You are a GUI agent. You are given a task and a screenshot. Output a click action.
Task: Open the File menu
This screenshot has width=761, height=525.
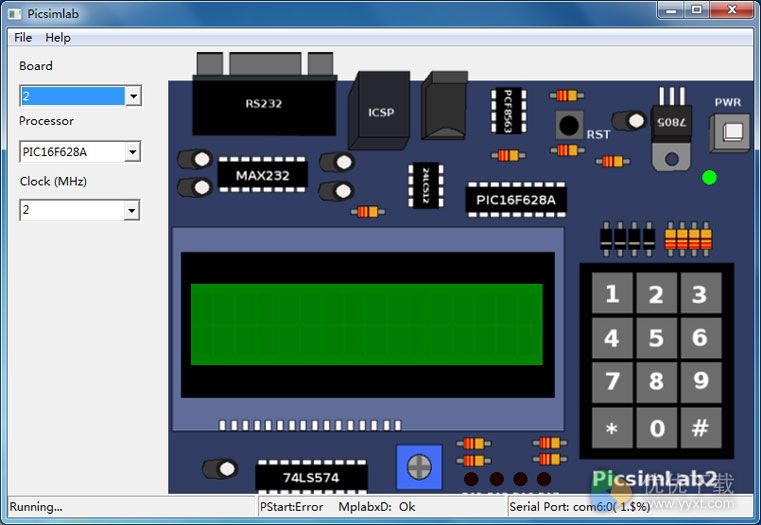click(23, 37)
